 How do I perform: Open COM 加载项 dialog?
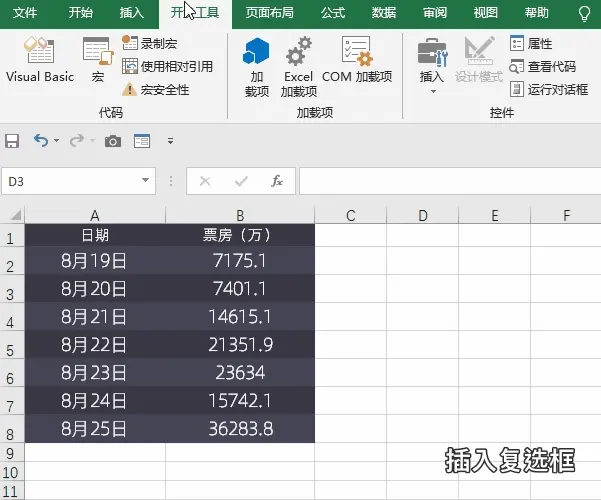[x=357, y=60]
